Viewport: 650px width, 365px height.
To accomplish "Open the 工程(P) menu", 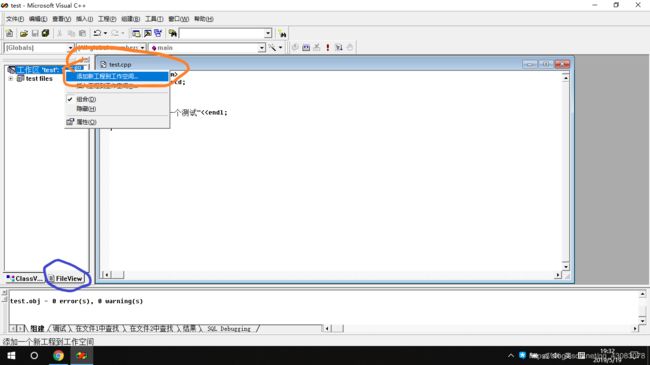I will pos(107,19).
